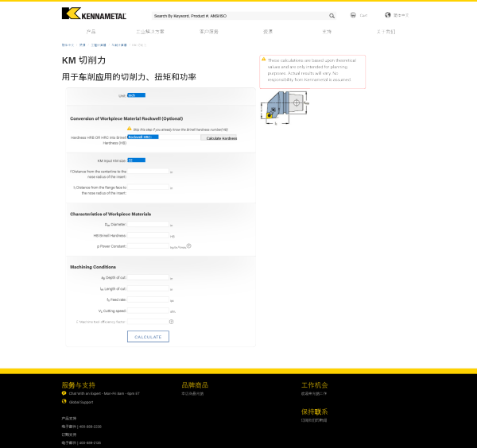Click the chat bubble icon in footer
The height and width of the screenshot is (448, 477).
pos(64,393)
